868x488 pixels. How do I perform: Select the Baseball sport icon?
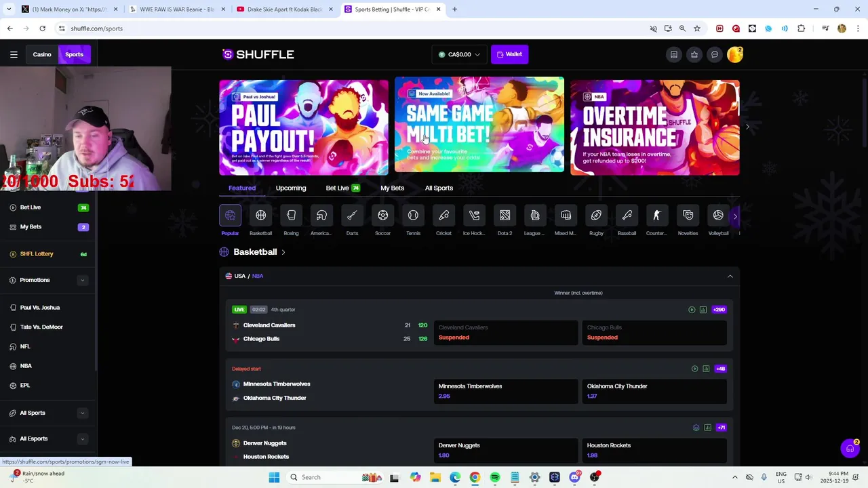pos(627,216)
